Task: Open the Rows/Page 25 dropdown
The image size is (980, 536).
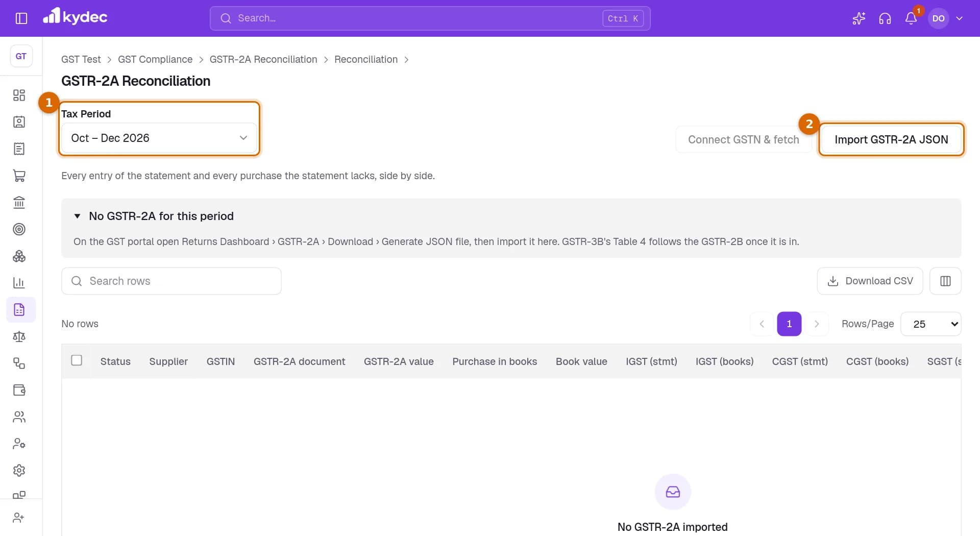Action: point(931,324)
